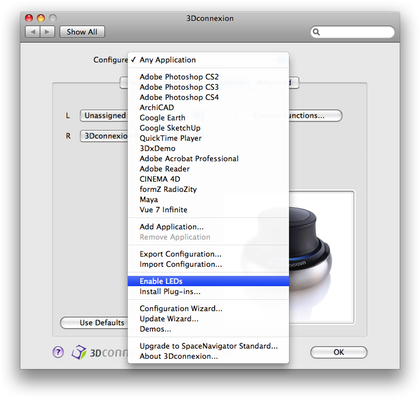
Task: Select Vue 7 Infinite entry
Action: coord(208,210)
